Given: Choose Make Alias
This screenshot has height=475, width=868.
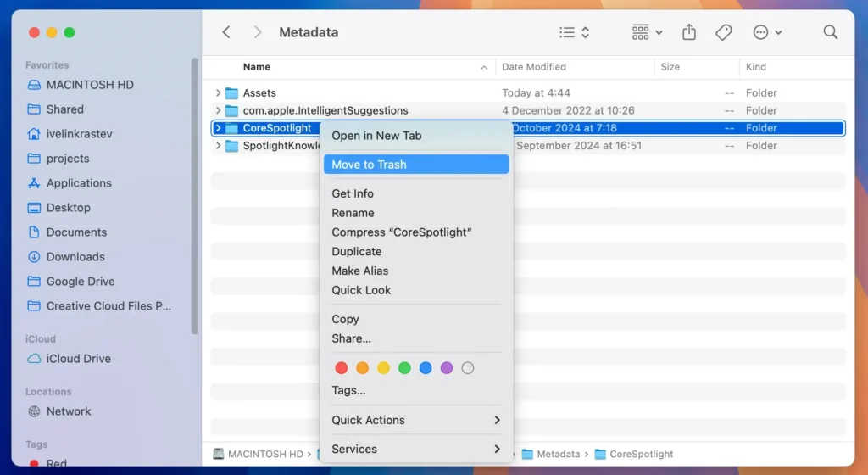Looking at the screenshot, I should point(416,271).
